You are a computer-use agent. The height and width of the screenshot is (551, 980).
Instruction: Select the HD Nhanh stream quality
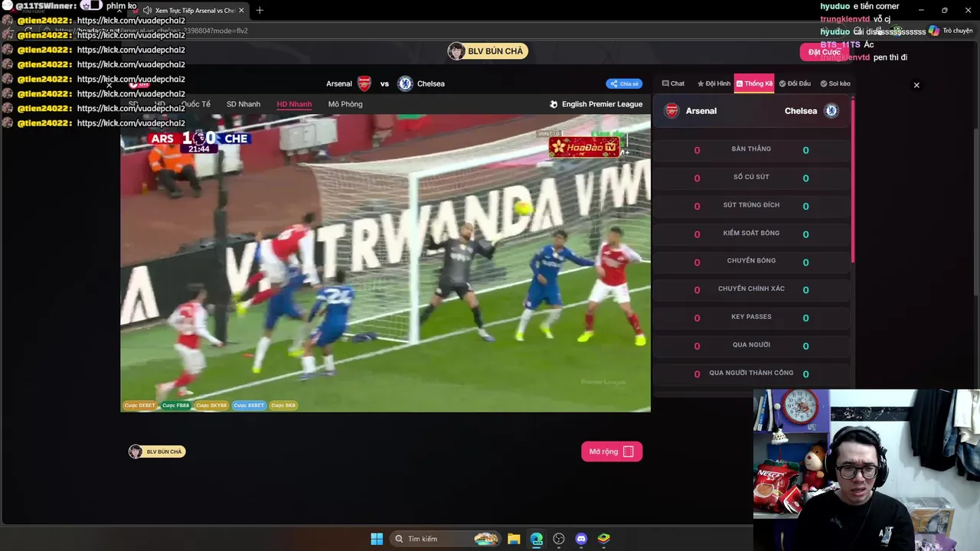click(294, 104)
